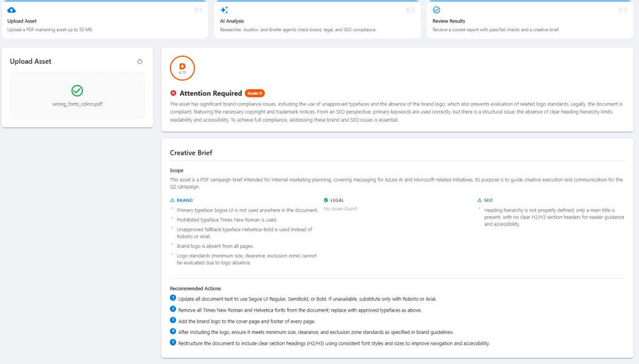Click the LEGAL green check icon
Image resolution: width=639 pixels, height=364 pixels.
326,200
